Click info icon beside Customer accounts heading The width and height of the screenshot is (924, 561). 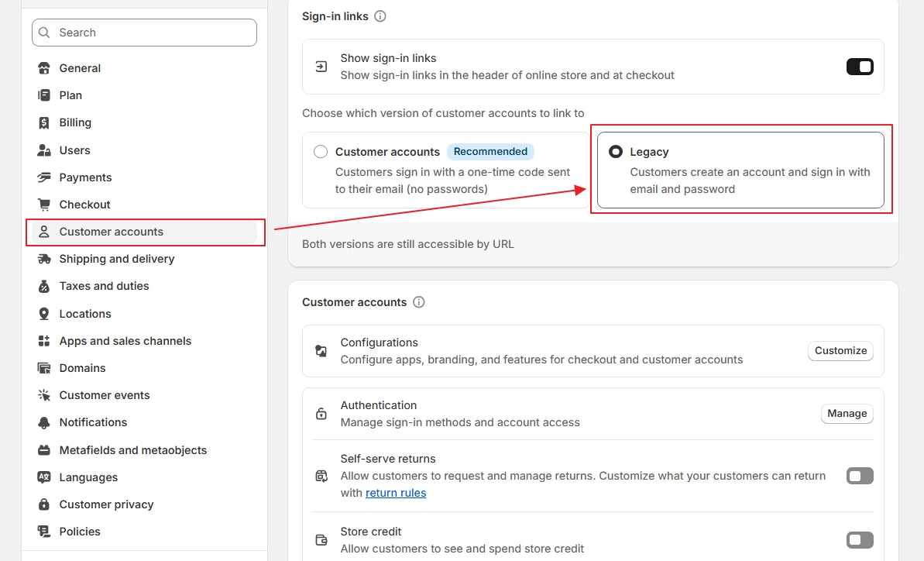419,302
